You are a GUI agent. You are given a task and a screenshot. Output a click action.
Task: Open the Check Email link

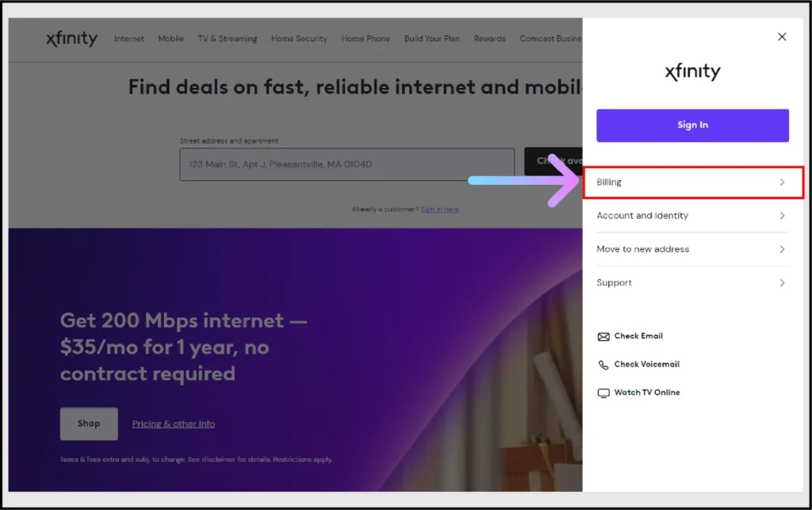coord(638,336)
